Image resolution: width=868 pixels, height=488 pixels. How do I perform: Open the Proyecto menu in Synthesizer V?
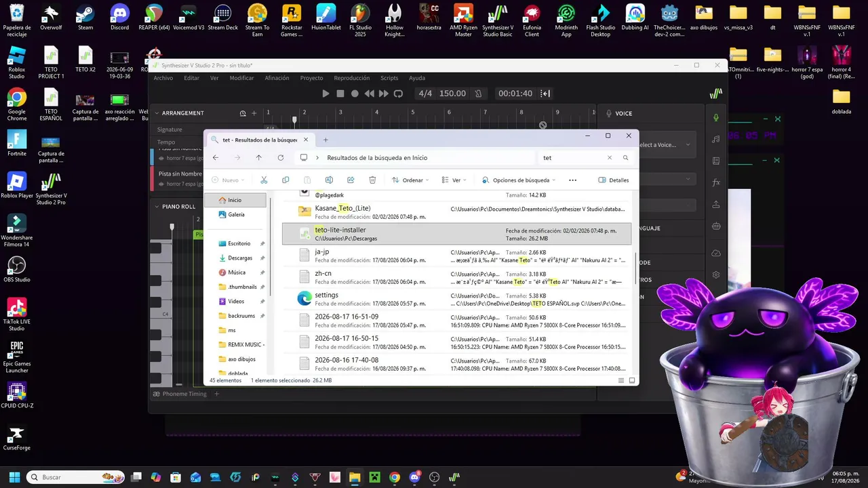coord(312,78)
